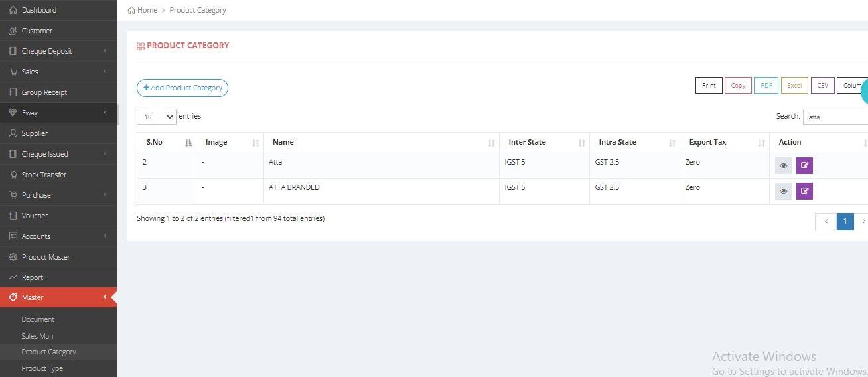The width and height of the screenshot is (868, 377).
Task: Click the edit icon for Atta row
Action: [804, 165]
